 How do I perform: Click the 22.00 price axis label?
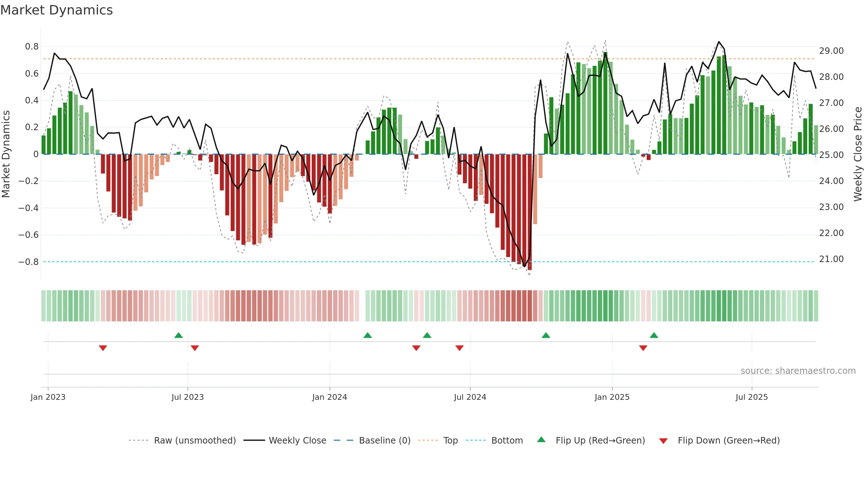pyautogui.click(x=831, y=233)
